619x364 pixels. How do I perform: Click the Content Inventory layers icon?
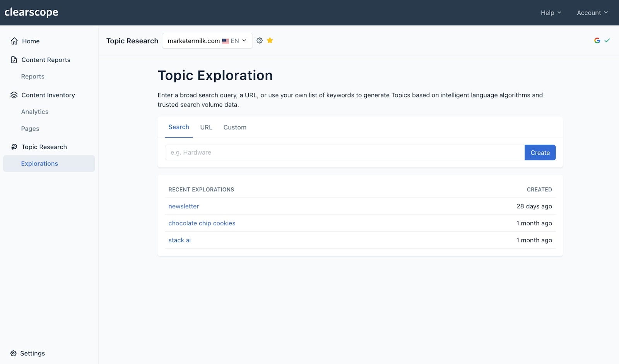[14, 95]
